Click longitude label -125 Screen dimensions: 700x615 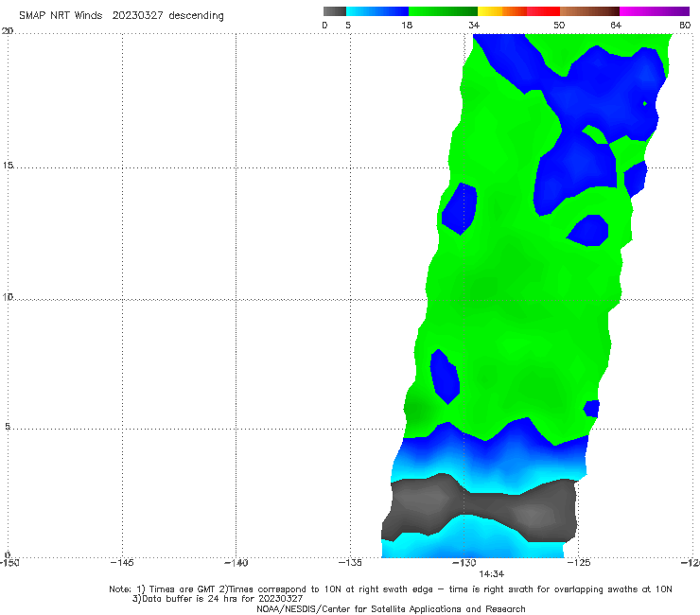click(x=579, y=563)
